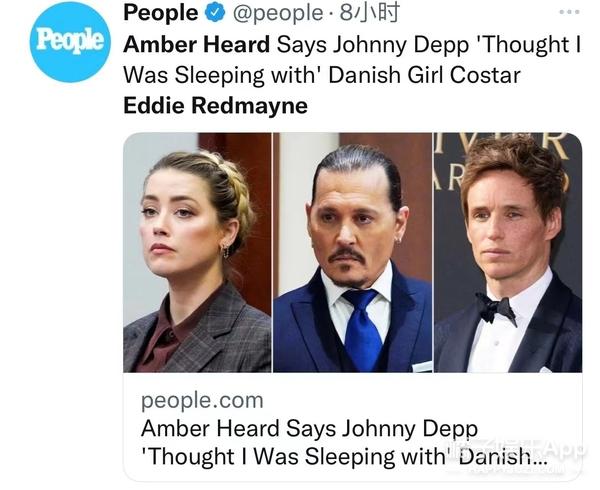Click the gold lettering behind the right photo's subject
The height and width of the screenshot is (490, 600).
tap(501, 163)
